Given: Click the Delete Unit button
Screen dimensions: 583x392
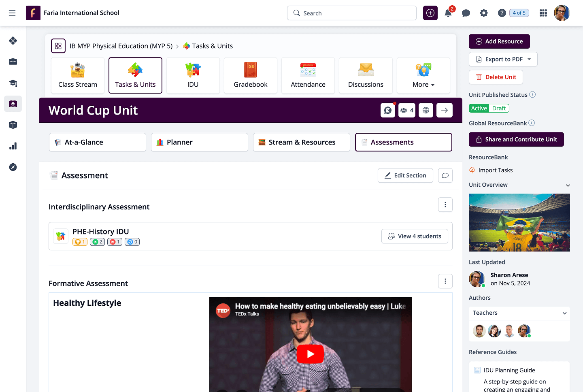Looking at the screenshot, I should point(496,77).
